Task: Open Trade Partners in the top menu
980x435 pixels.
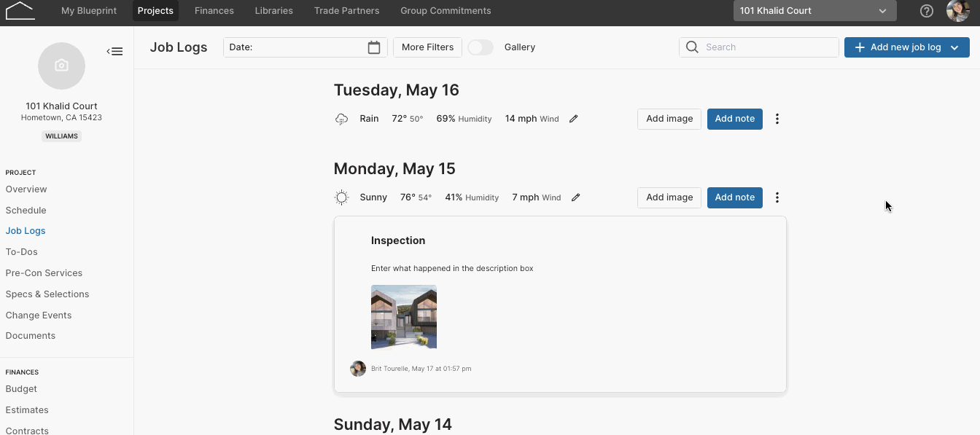Action: (x=346, y=11)
